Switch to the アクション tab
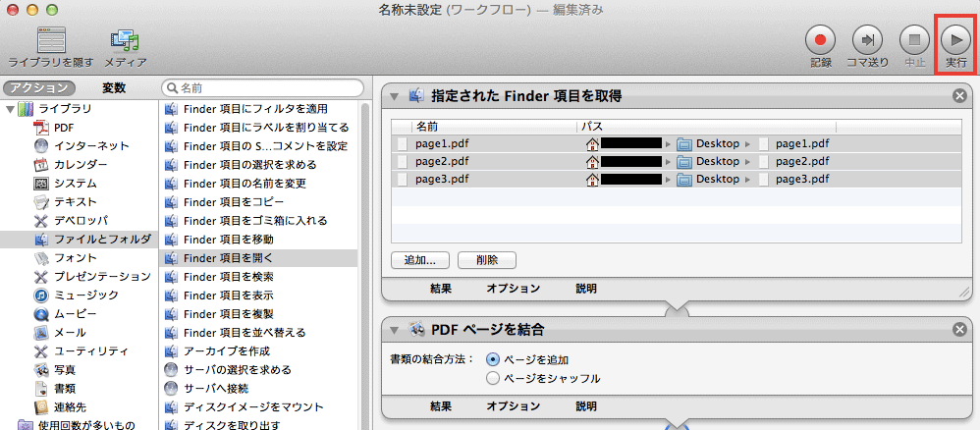The image size is (980, 430). pos(38,88)
